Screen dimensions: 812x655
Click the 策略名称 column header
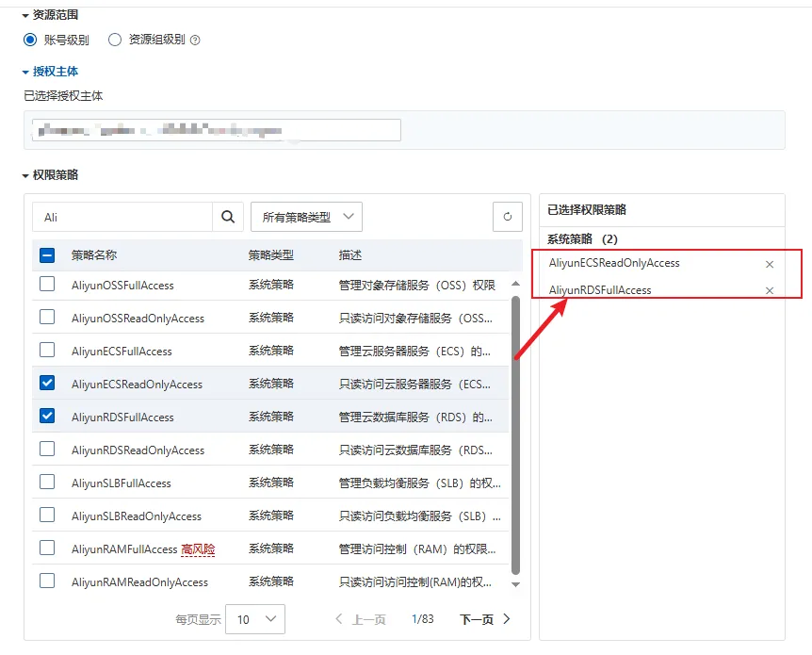click(94, 255)
